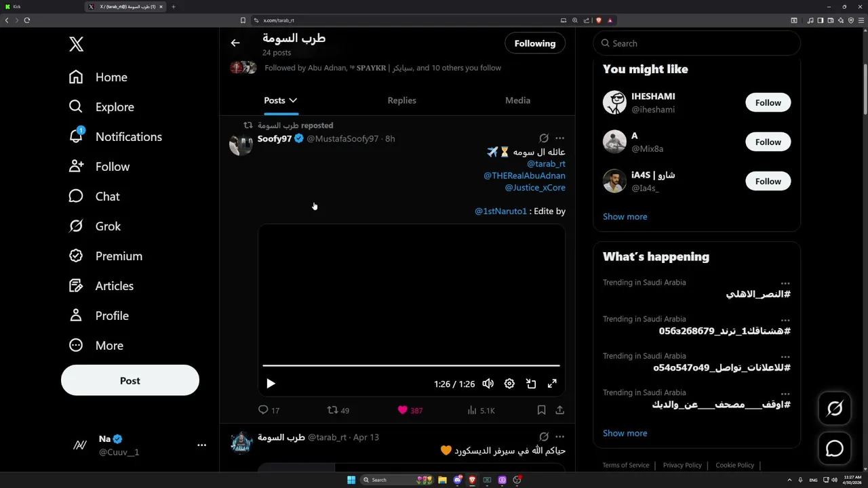Image resolution: width=868 pixels, height=488 pixels.
Task: Open Grok in the sidebar
Action: pos(95,226)
